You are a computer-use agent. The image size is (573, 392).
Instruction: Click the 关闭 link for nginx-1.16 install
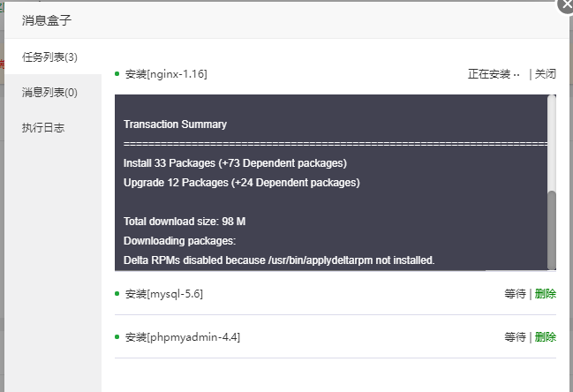coord(546,74)
